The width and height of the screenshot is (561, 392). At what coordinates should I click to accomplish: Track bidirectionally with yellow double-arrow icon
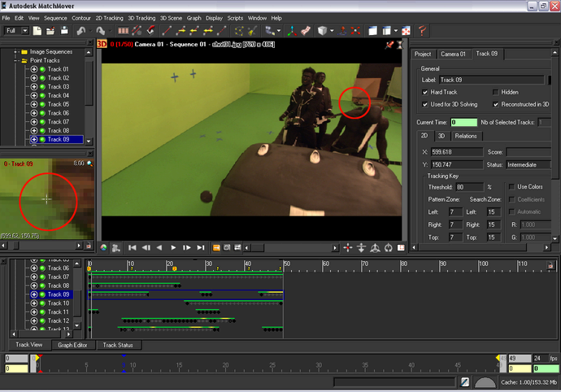tap(208, 31)
